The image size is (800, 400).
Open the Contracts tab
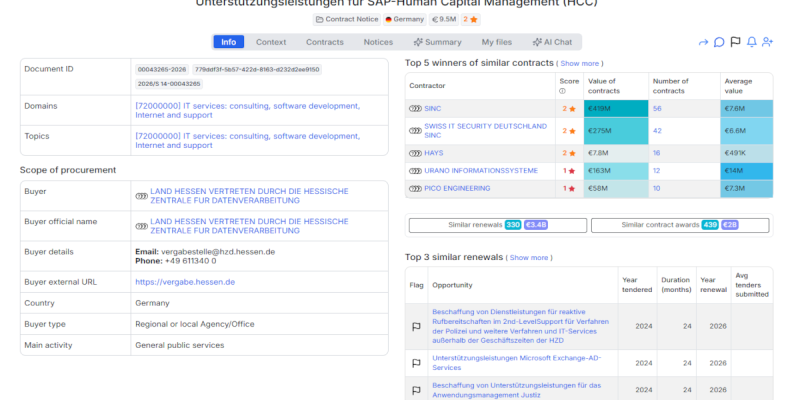pyautogui.click(x=324, y=42)
